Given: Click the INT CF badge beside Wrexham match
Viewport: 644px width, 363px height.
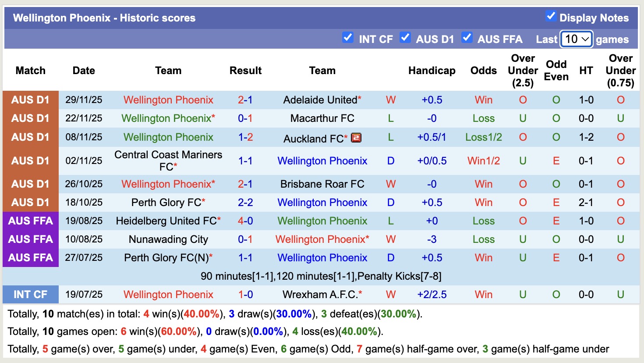Looking at the screenshot, I should click(30, 294).
